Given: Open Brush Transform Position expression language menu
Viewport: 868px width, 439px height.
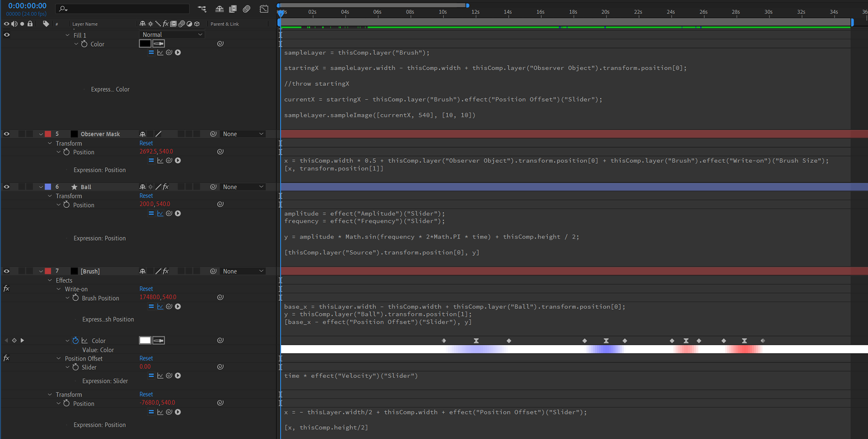Looking at the screenshot, I should click(x=178, y=412).
